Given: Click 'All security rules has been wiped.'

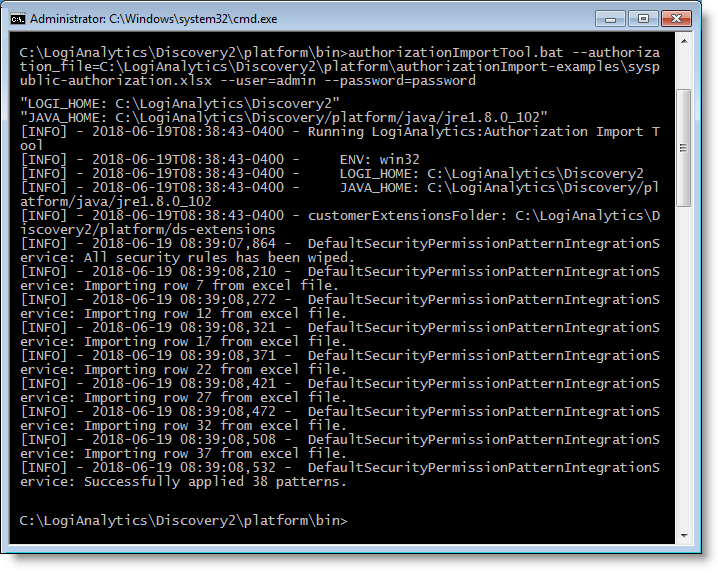Looking at the screenshot, I should [219, 257].
